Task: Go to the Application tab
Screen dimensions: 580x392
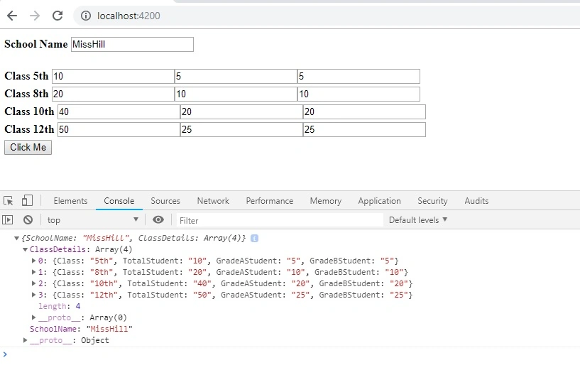Action: (380, 201)
